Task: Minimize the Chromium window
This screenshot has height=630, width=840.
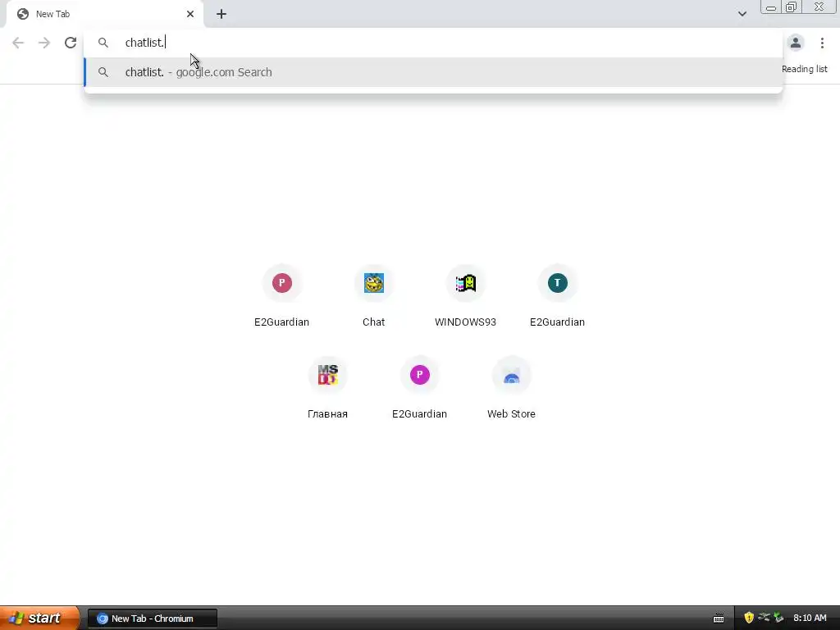Action: point(771,7)
